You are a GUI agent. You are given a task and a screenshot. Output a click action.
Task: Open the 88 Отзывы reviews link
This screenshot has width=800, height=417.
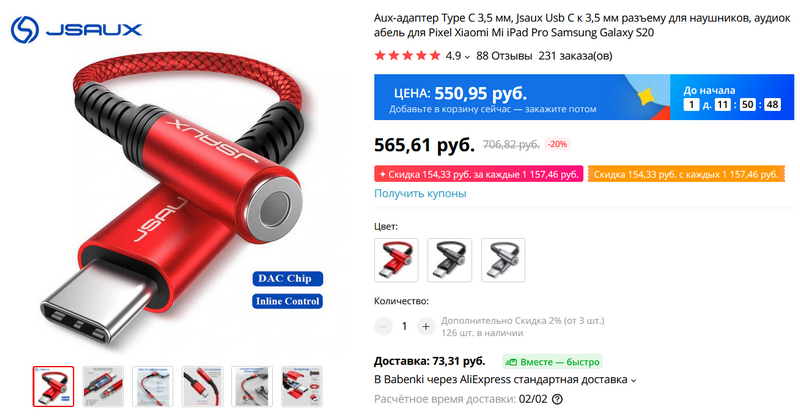coord(504,56)
